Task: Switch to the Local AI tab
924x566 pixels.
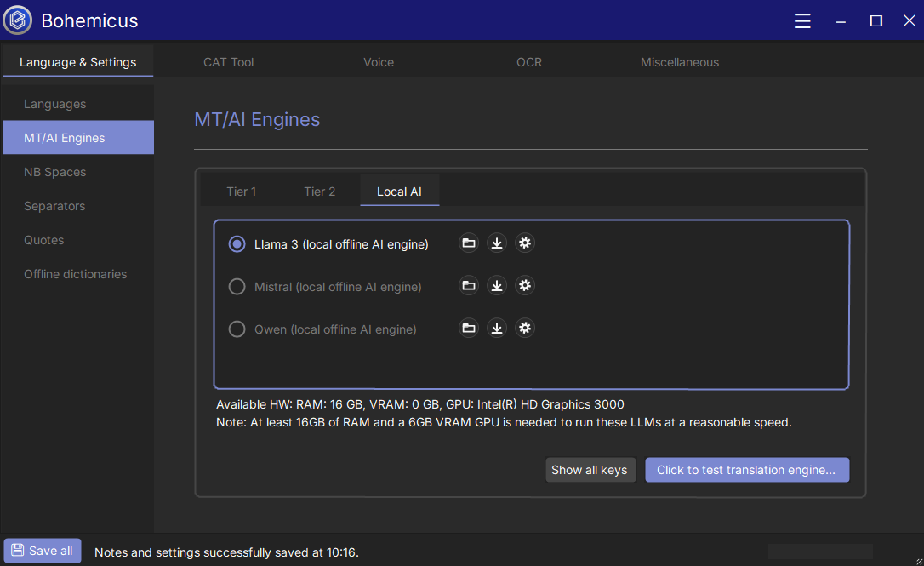Action: [399, 191]
